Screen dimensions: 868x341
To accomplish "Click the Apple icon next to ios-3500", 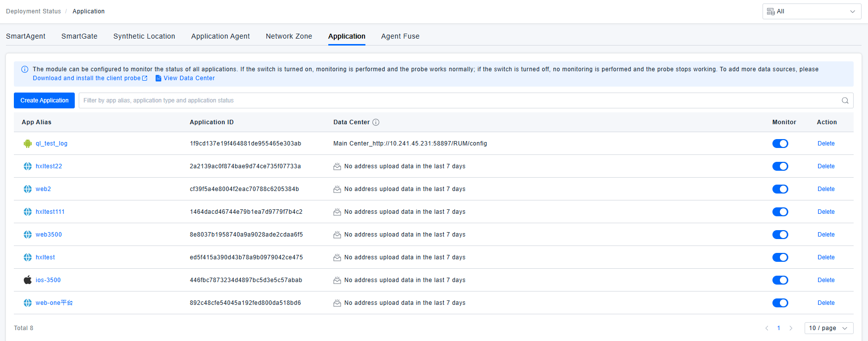I will (28, 280).
